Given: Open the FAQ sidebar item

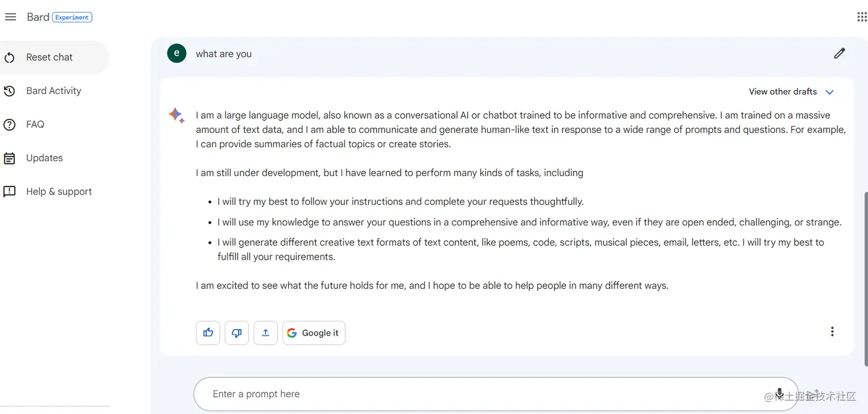Looking at the screenshot, I should click(35, 124).
